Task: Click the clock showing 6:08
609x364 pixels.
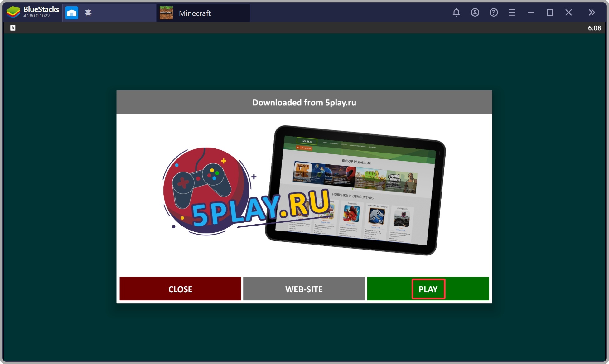Action: 594,28
